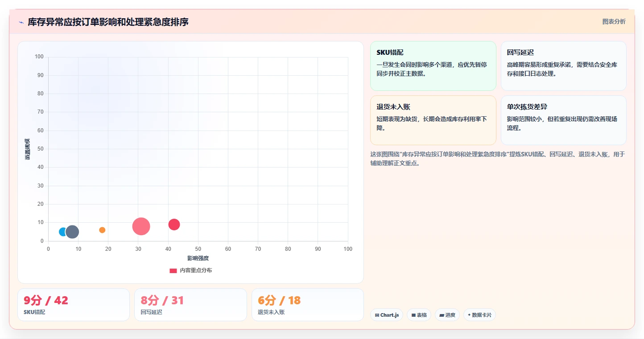
Task: Click the y-axis title 覆盖规模
Action: point(28,149)
